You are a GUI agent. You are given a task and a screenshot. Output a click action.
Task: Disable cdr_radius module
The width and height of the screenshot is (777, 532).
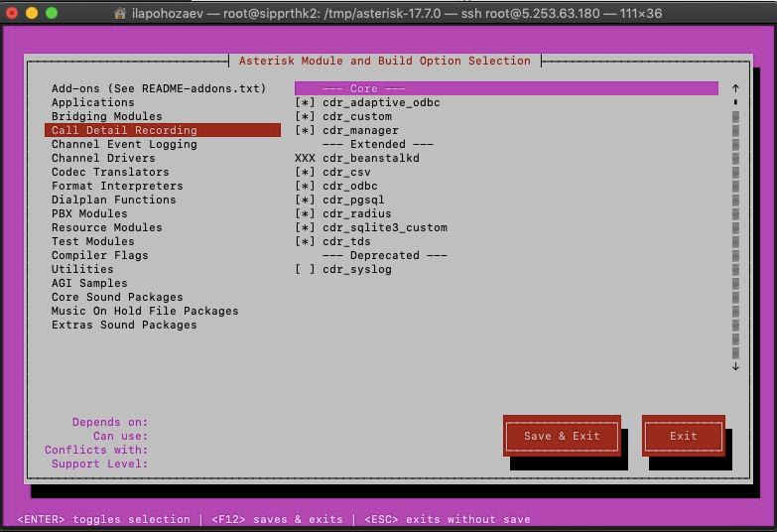[x=305, y=213]
